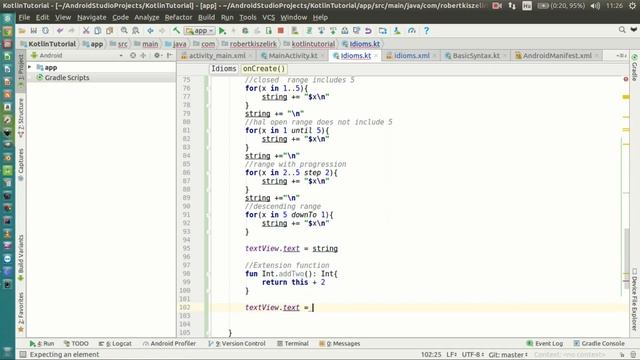
Task: Click the Copy icon in toolbar
Action: 98,31
